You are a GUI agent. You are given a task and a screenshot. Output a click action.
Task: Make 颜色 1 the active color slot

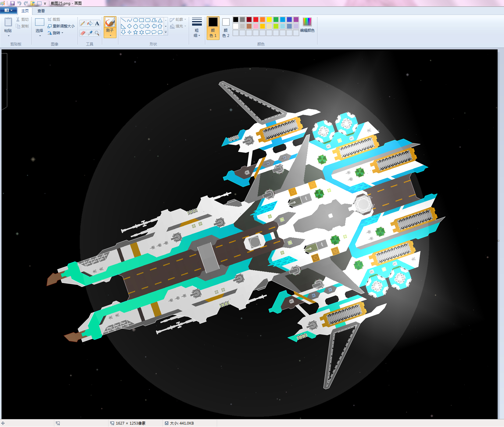pos(213,28)
